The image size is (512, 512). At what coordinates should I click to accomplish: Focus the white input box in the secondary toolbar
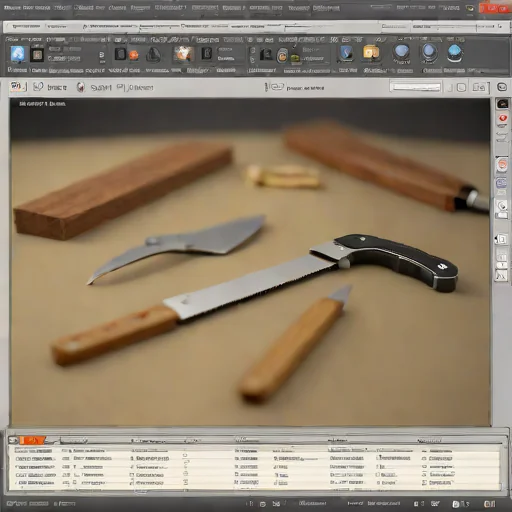tap(416, 87)
